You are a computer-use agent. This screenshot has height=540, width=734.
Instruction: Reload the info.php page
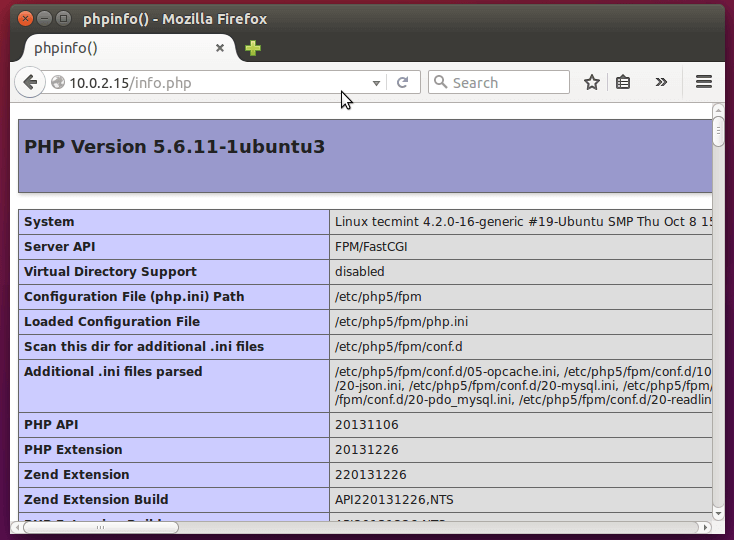(403, 83)
